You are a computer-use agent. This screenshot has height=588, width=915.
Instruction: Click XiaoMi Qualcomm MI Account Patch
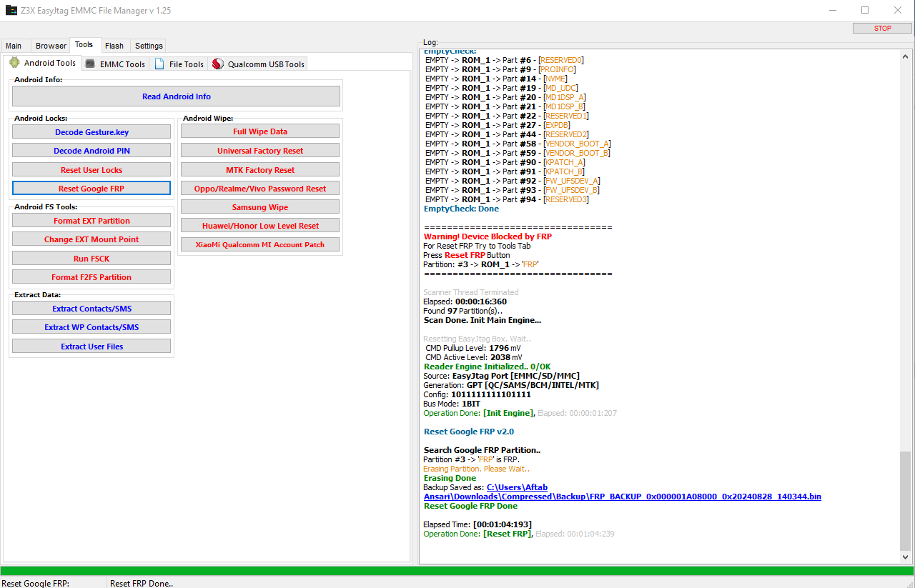pos(260,244)
